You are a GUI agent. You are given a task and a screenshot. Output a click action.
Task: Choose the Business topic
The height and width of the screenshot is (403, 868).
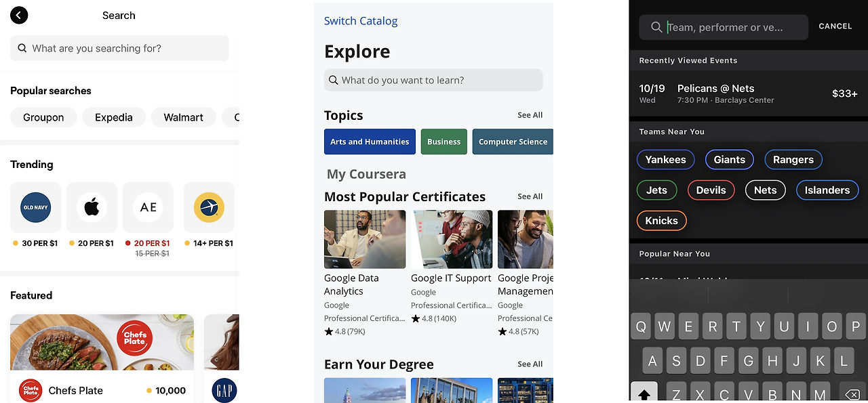click(444, 142)
